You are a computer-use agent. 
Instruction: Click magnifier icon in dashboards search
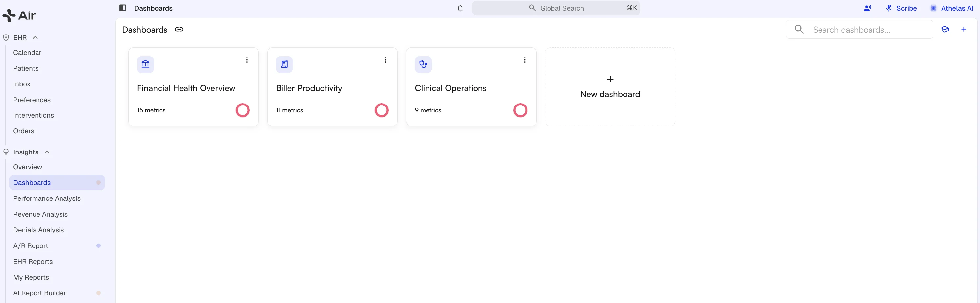(799, 29)
